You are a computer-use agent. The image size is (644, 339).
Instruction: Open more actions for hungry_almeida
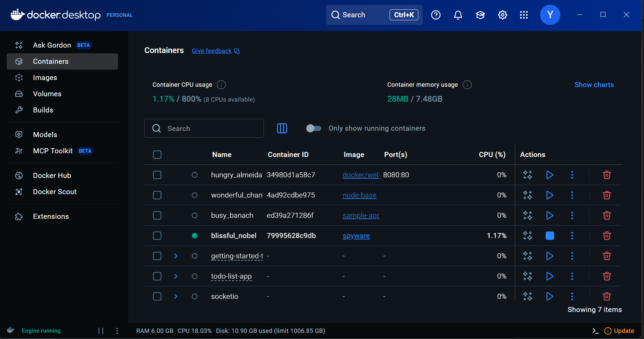572,175
